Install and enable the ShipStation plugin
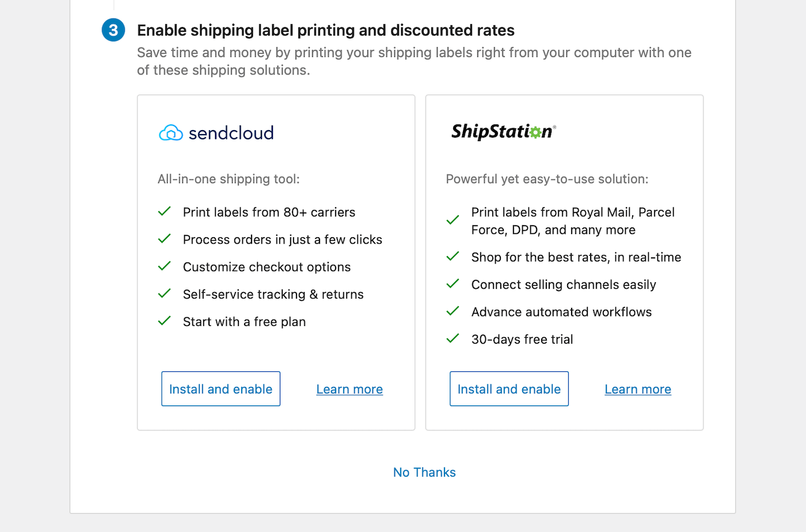The height and width of the screenshot is (532, 806). point(509,389)
